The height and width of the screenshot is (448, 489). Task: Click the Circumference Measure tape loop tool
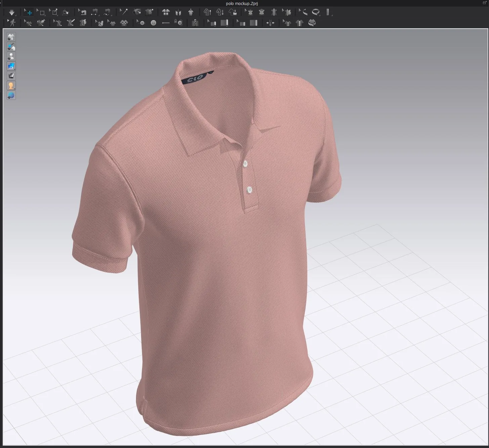[316, 12]
